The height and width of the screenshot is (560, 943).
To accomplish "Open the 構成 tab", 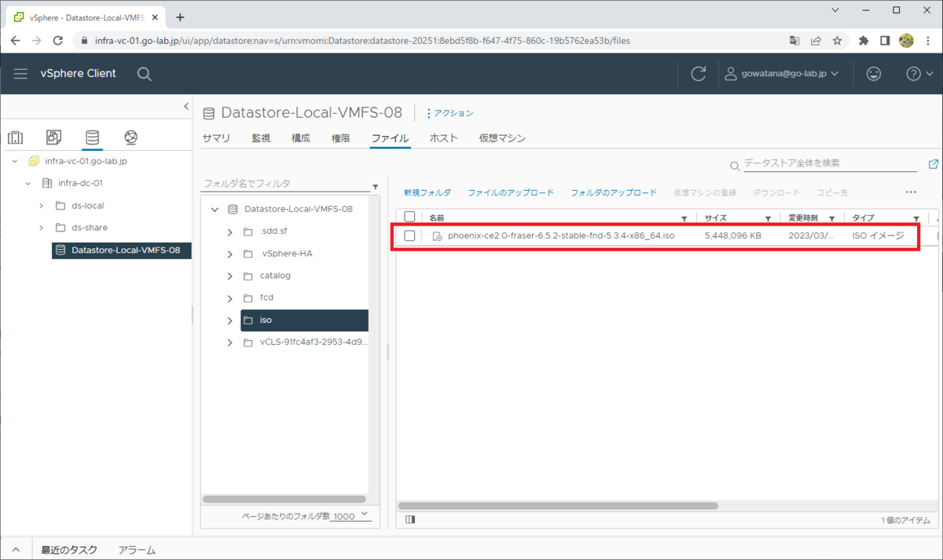I will coord(301,138).
